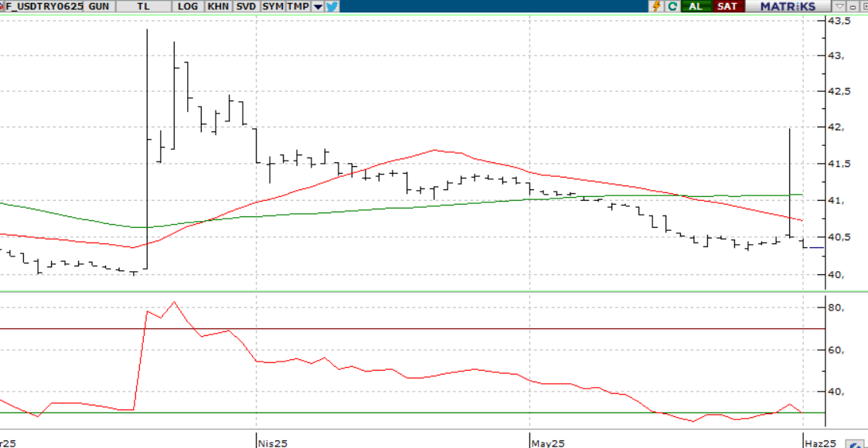868x448 pixels.
Task: Click the red SAT sell button
Action: (728, 6)
